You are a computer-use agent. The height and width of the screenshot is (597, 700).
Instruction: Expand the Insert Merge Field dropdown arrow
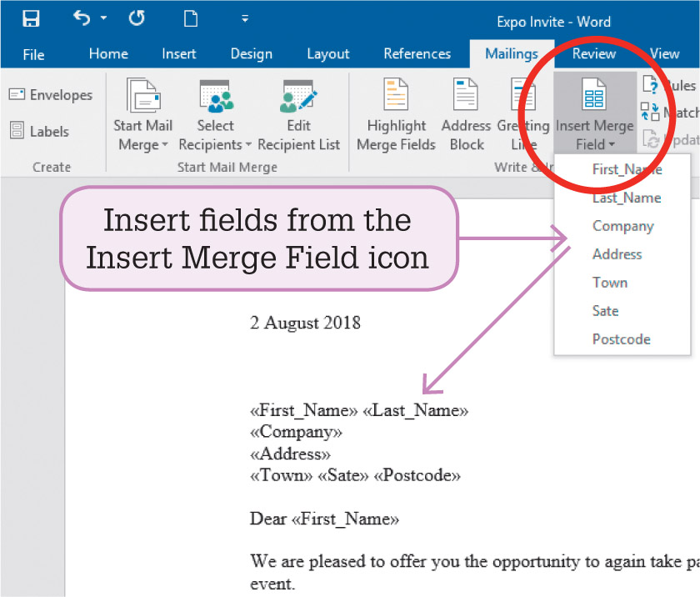[612, 145]
